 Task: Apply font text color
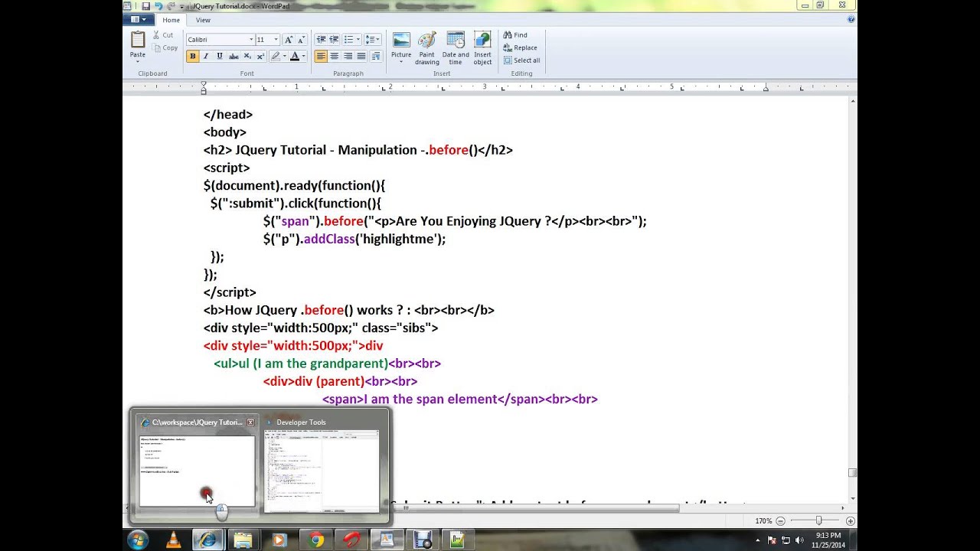point(295,56)
